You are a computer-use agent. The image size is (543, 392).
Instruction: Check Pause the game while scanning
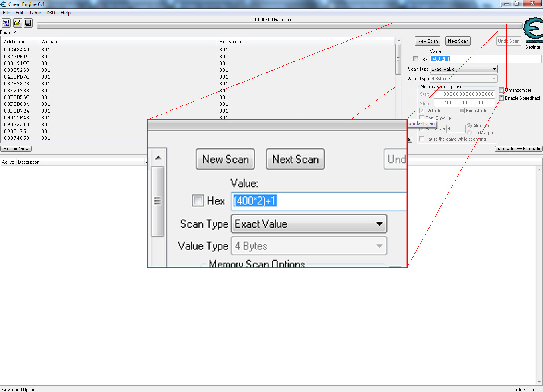pyautogui.click(x=422, y=139)
